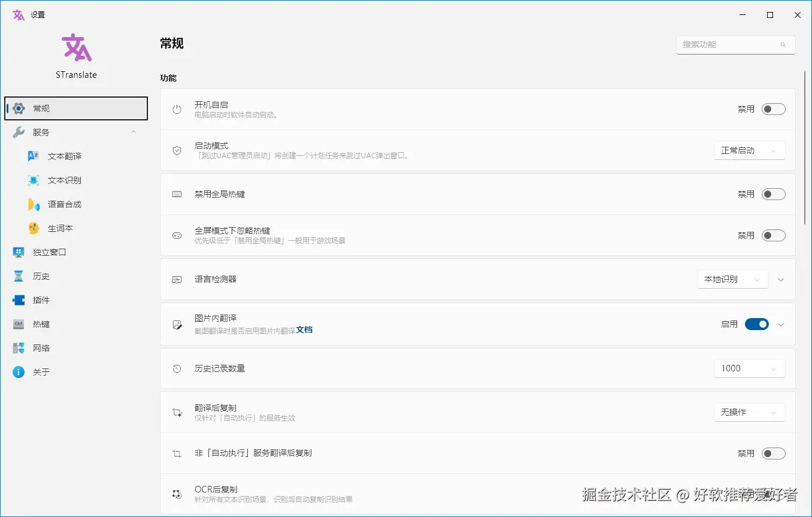The width and height of the screenshot is (812, 517).
Task: Click the history clock icon next to 历史记录数量
Action: coord(177,368)
